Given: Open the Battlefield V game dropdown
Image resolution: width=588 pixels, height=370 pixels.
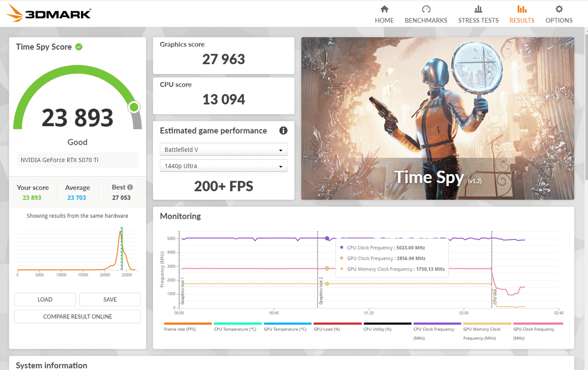Looking at the screenshot, I should (x=223, y=150).
